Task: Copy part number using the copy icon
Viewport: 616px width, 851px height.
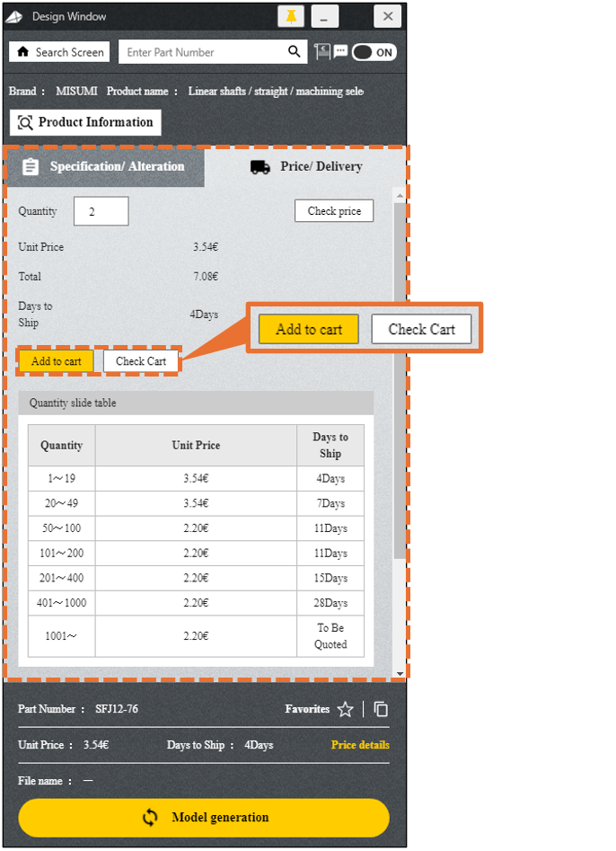Action: (x=381, y=710)
